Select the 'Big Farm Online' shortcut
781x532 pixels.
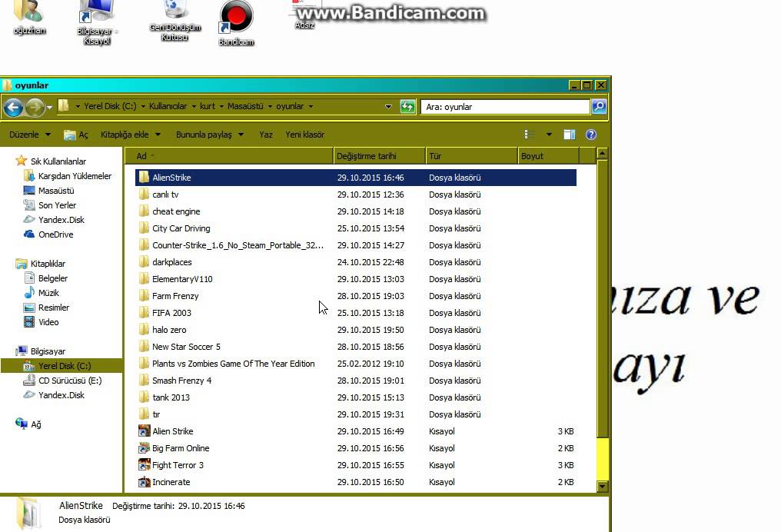point(356,448)
